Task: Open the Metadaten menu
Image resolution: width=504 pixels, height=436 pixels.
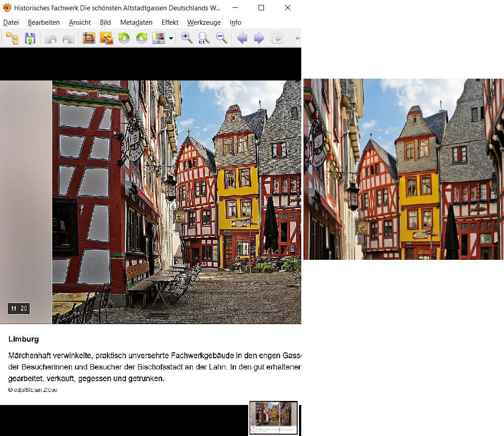Action: [x=136, y=22]
